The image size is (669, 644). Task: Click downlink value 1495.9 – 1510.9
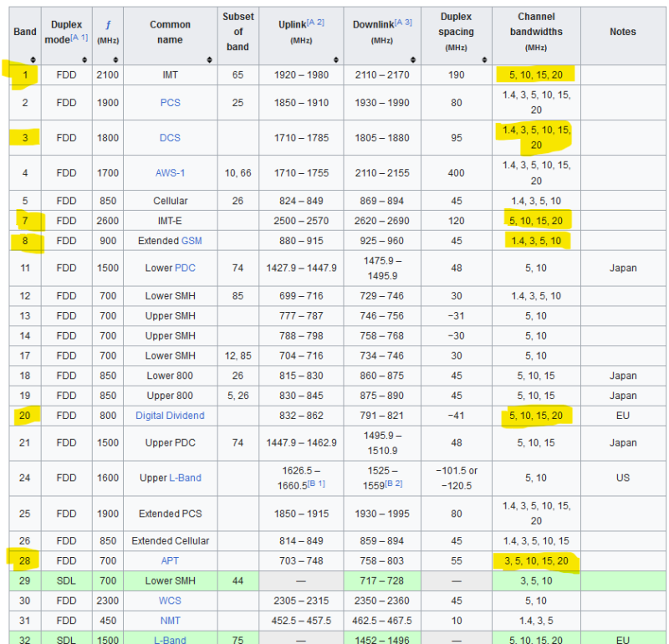382,443
